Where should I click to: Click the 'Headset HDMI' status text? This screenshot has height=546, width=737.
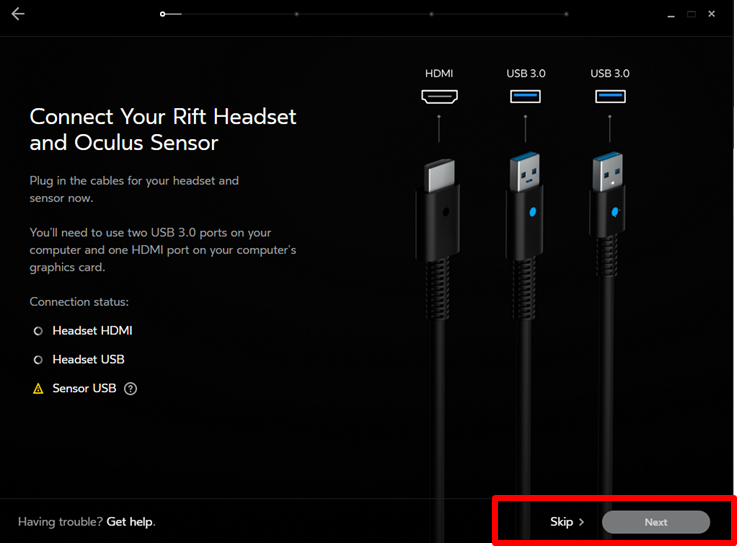point(93,331)
